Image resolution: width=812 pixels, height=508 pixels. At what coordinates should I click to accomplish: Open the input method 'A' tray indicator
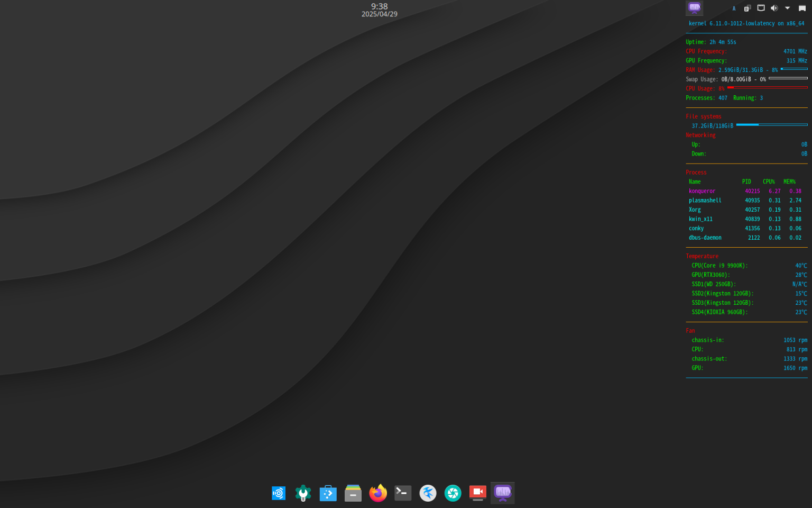pos(734,8)
